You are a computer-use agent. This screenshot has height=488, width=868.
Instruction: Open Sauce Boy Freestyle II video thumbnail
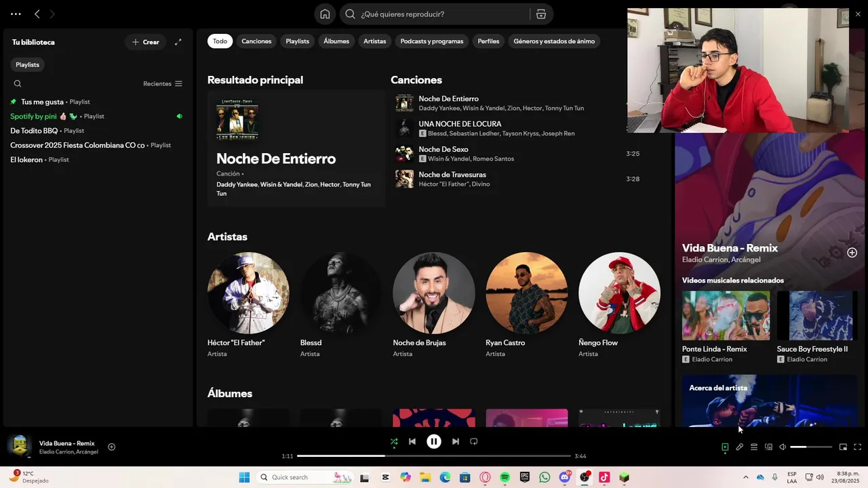[817, 315]
